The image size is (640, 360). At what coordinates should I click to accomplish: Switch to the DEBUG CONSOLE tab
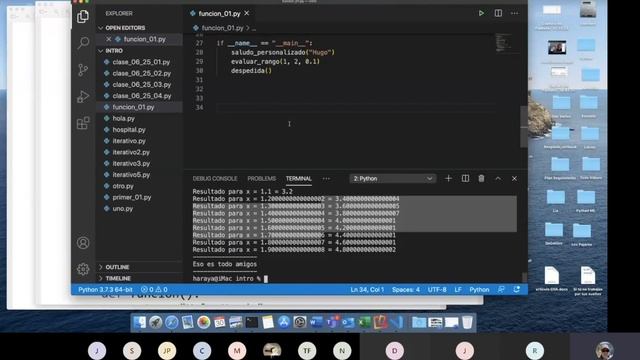click(x=215, y=178)
